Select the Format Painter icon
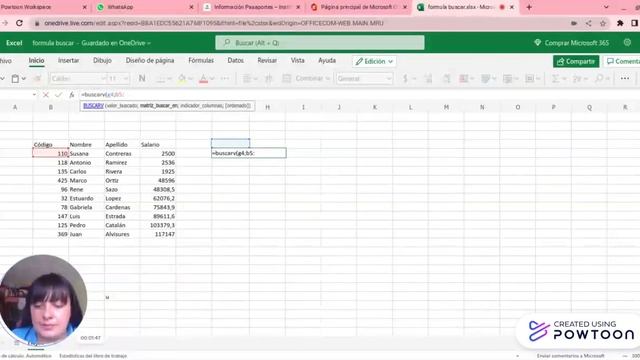Image resolution: width=640 pixels, height=360 pixels. click(37, 78)
